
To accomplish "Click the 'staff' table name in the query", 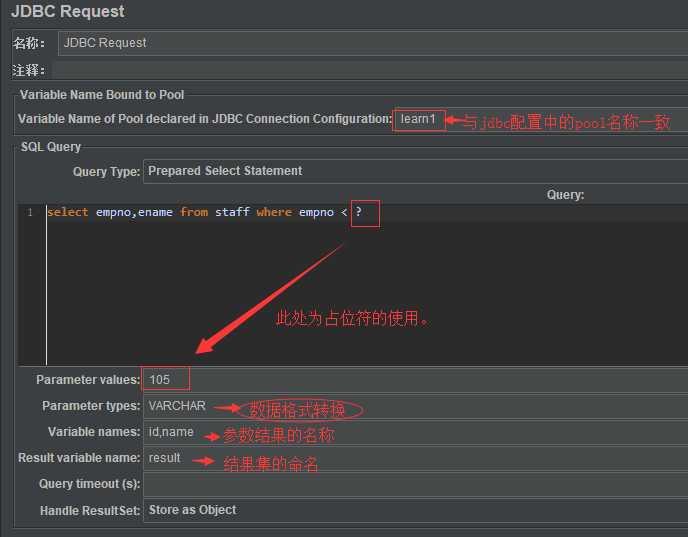I will click(232, 212).
